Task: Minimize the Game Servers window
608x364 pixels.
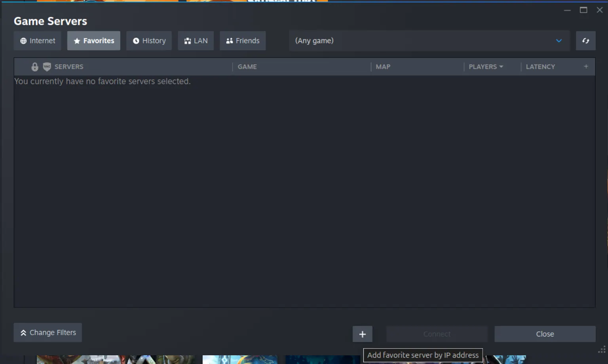Action: click(567, 10)
